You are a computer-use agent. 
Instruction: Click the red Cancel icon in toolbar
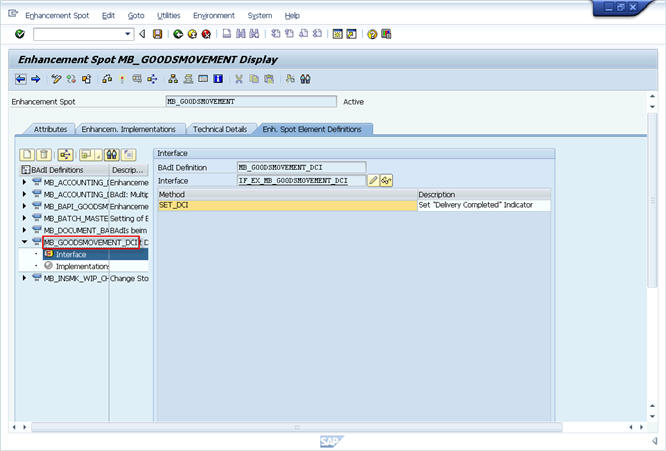[206, 33]
